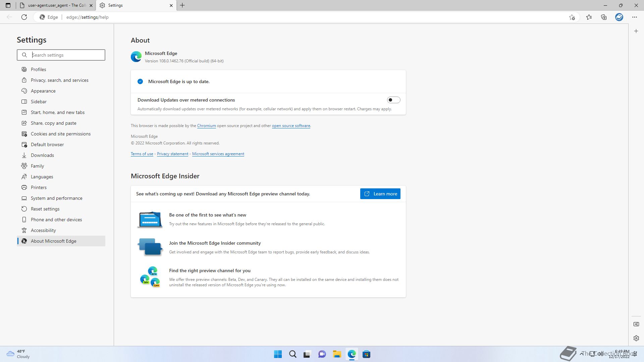Click the Learn more button
Screen dimensions: 644x362
380,194
